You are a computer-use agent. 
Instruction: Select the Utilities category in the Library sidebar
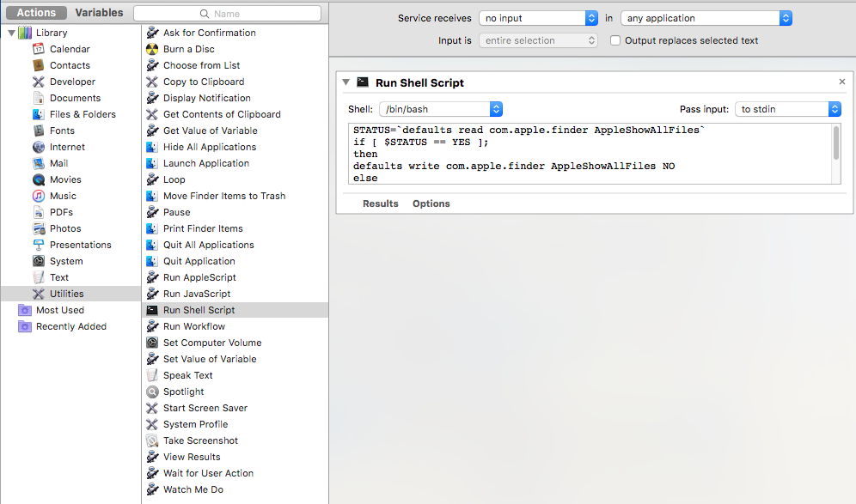(70, 293)
